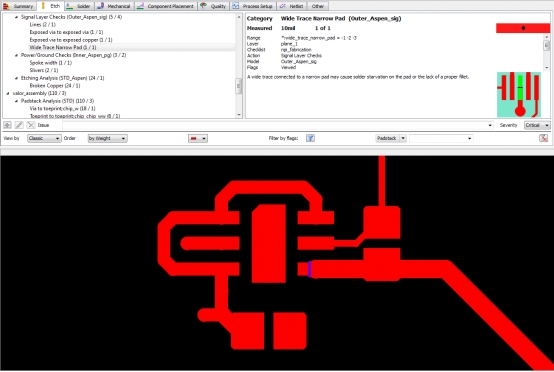554x372 pixels.
Task: Click the filter by flags funnel icon
Action: (x=310, y=138)
